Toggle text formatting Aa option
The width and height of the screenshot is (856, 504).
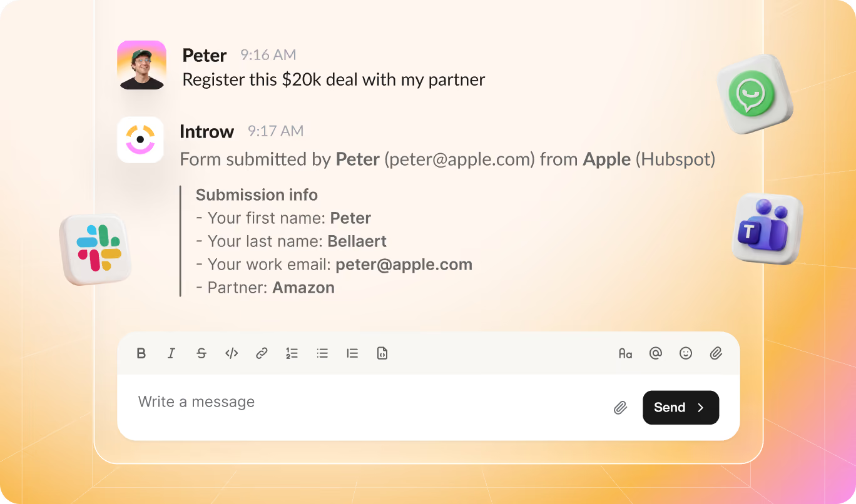(625, 353)
